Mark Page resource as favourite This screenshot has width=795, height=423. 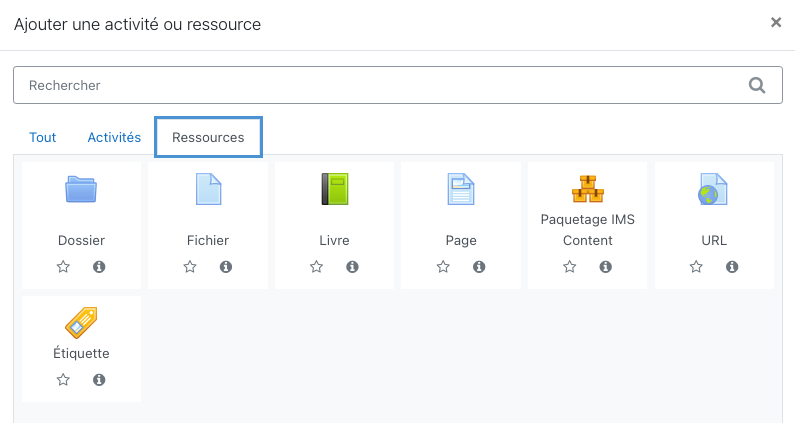443,267
